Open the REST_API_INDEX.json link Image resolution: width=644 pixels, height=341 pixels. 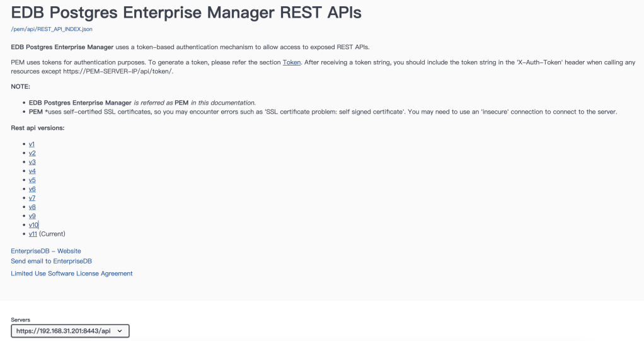click(51, 29)
